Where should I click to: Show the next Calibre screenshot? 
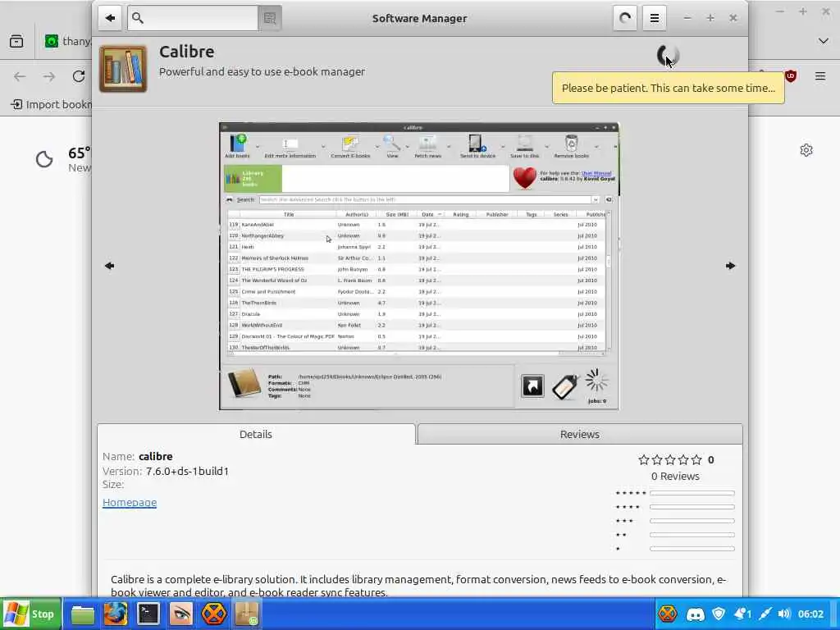tap(730, 266)
